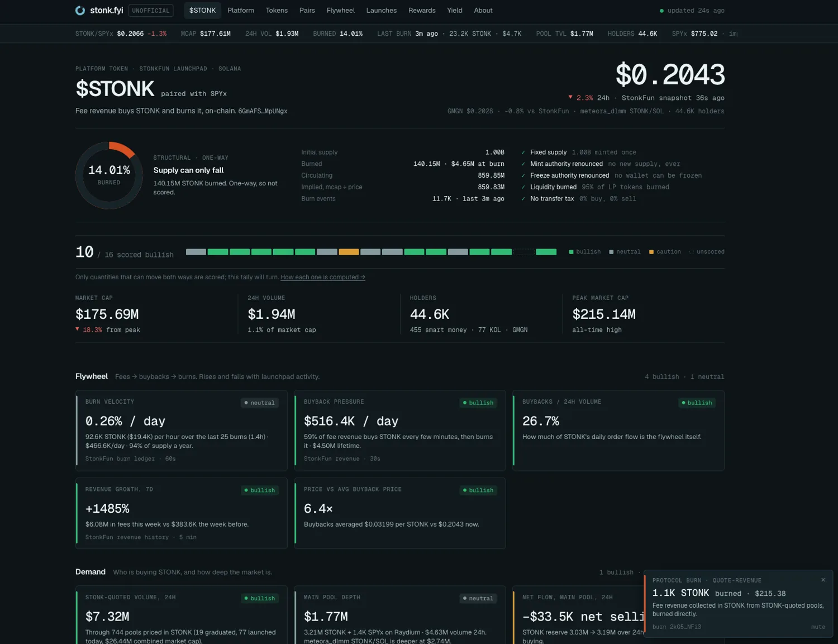Click the contract address 6GmAFS…MpUNgx
The image size is (838, 644).
click(263, 111)
